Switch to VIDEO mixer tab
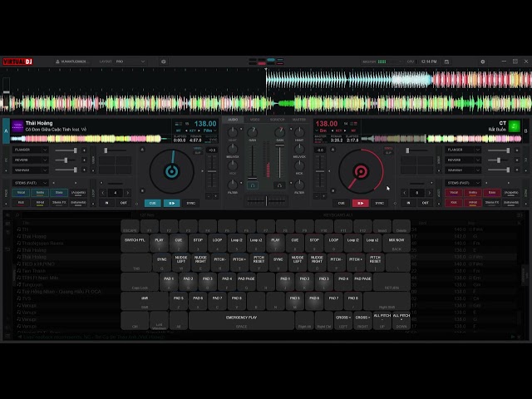The image size is (532, 399). pos(255,120)
